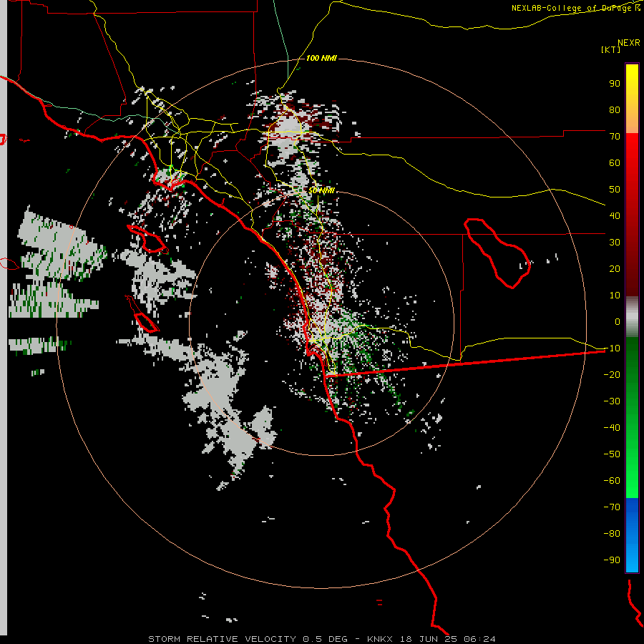Viewport: 644px width, 644px height.
Task: Click the 0 knot label on the scale
Action: (618, 321)
